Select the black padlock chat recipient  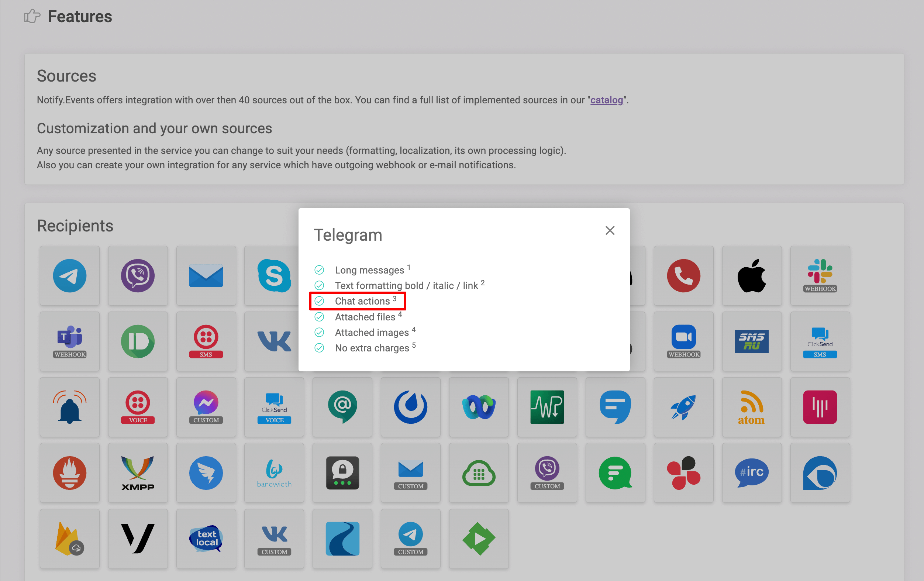tap(342, 473)
